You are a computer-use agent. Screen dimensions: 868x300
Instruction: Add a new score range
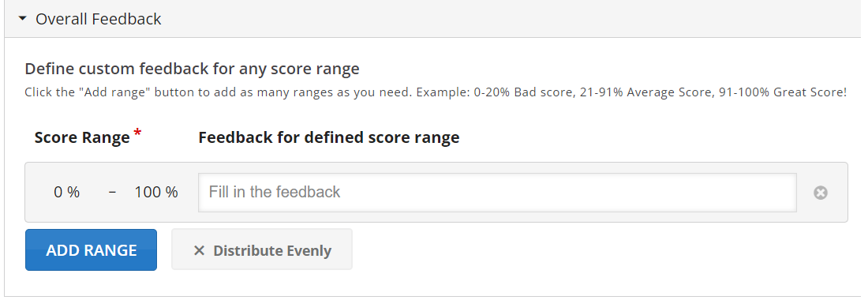click(92, 250)
